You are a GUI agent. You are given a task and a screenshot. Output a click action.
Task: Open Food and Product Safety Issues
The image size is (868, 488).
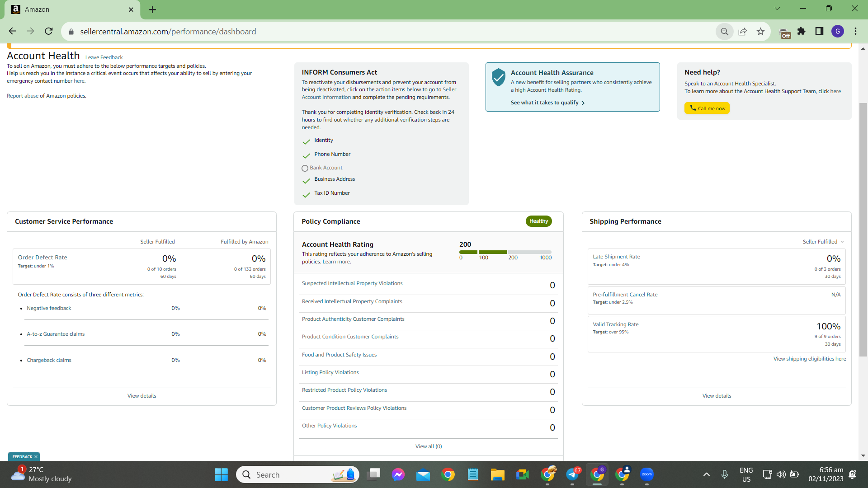click(x=339, y=355)
